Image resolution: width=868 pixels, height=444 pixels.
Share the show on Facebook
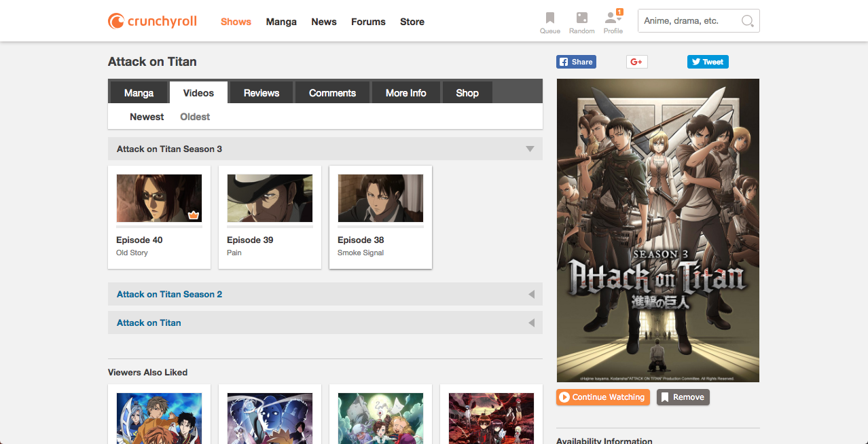click(576, 62)
